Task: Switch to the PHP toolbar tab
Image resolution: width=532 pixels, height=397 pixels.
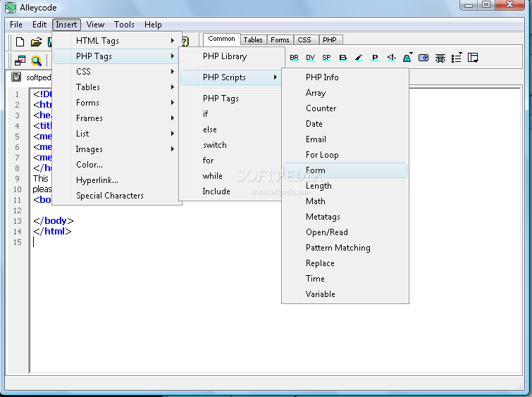Action: tap(330, 39)
